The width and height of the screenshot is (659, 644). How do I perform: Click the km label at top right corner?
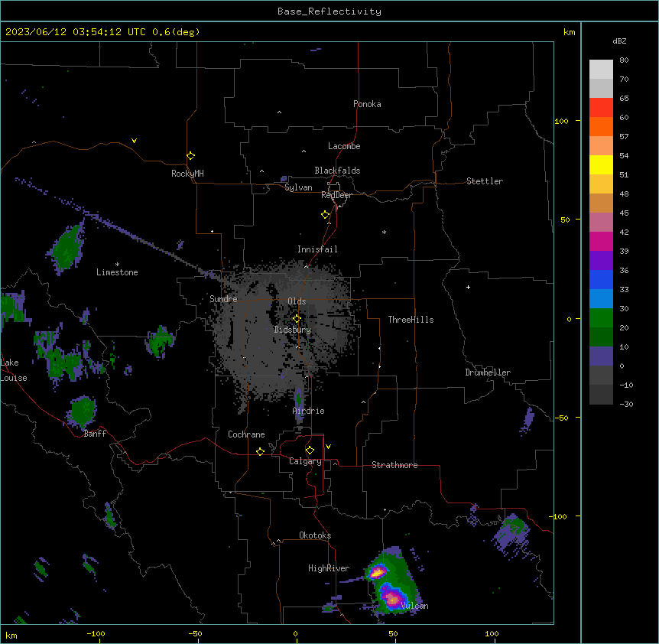[x=569, y=32]
